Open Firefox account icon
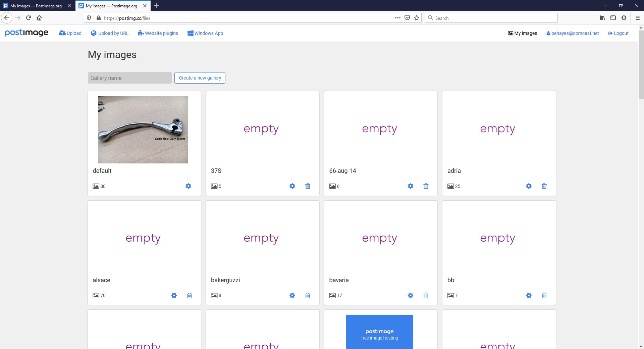644x349 pixels. click(624, 18)
